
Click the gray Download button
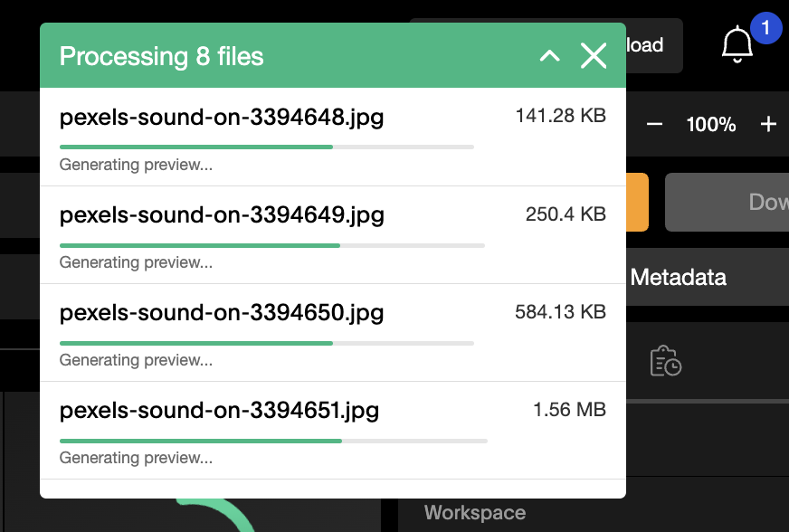[x=727, y=203]
